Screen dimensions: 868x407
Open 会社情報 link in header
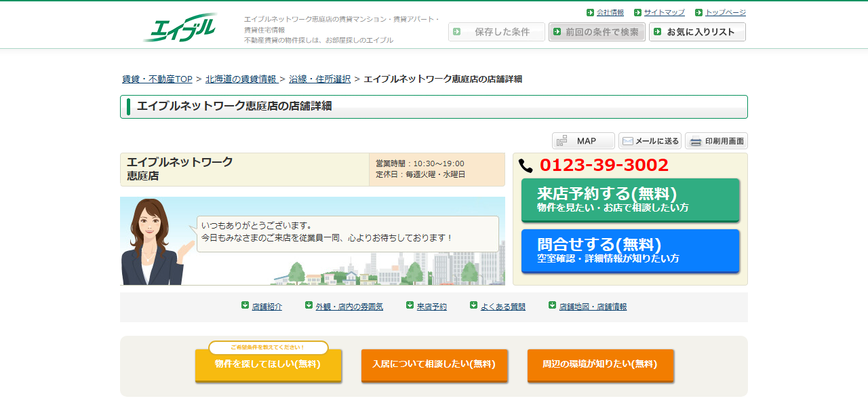610,12
